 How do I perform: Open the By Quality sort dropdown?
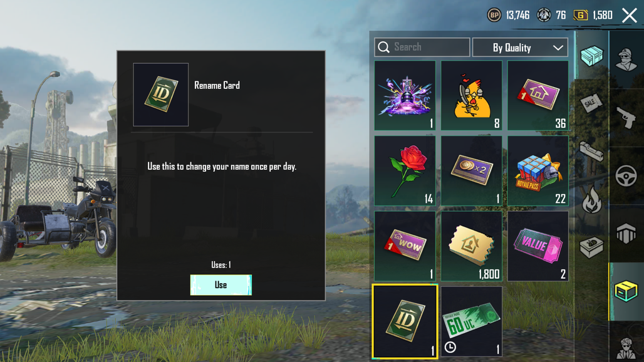520,47
